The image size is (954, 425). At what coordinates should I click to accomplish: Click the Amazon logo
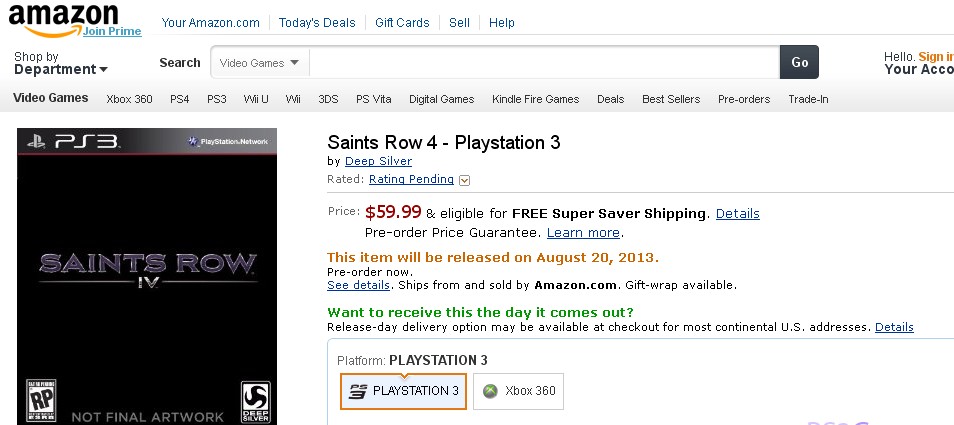(63, 16)
